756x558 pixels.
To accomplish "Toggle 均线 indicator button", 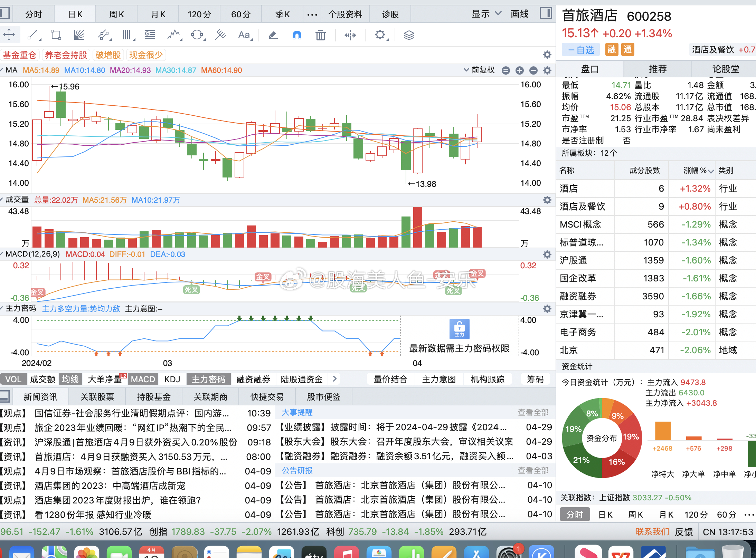I will [70, 379].
